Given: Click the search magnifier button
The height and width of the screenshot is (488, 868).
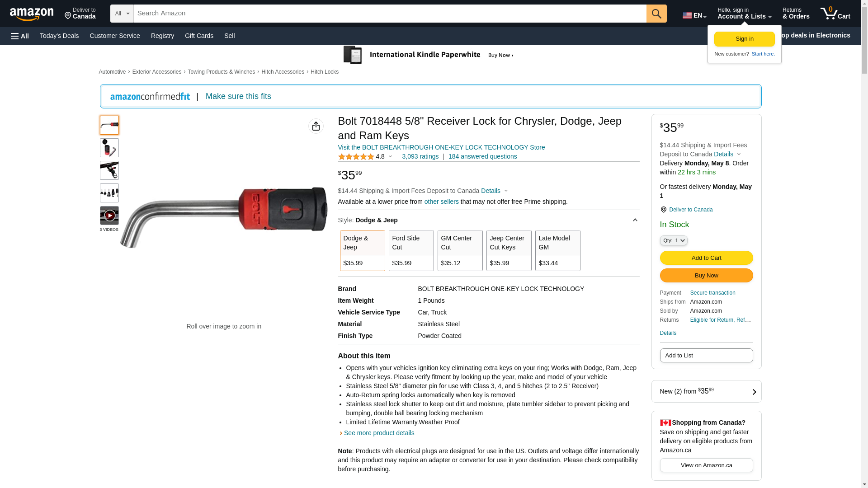Looking at the screenshot, I should click(x=656, y=14).
